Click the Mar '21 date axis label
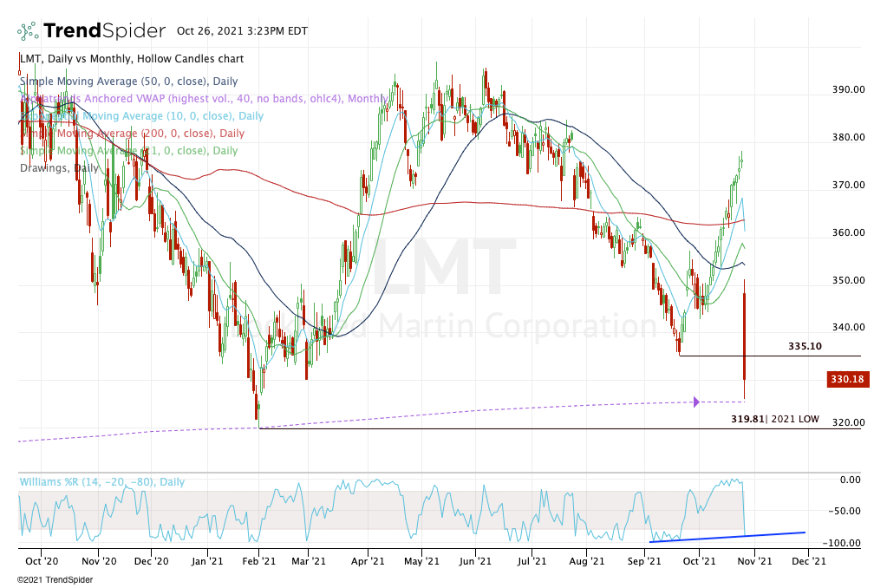The height and width of the screenshot is (588, 887). click(309, 561)
